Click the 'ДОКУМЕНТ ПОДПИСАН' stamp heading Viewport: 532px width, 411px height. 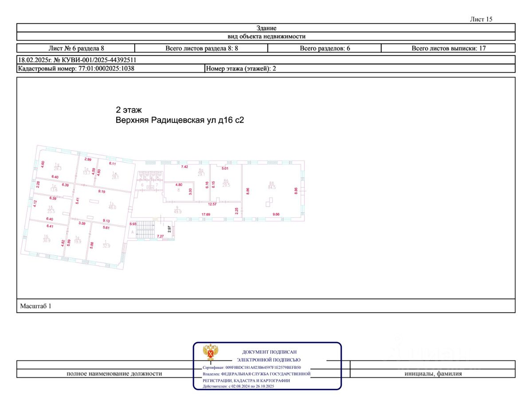tap(269, 352)
